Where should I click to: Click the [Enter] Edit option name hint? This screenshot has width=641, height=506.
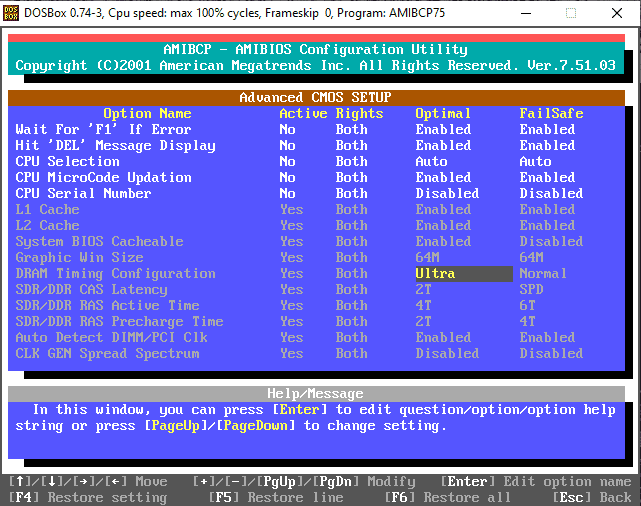point(536,481)
